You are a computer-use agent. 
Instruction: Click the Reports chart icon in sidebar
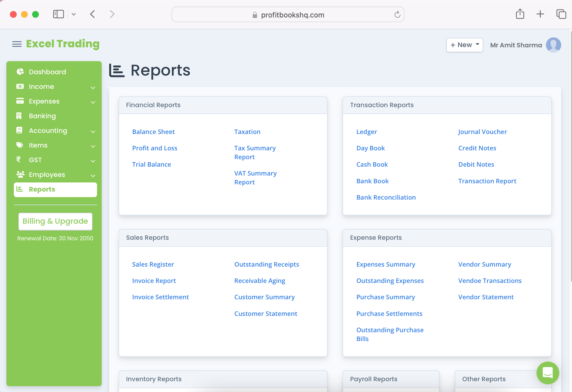click(20, 189)
